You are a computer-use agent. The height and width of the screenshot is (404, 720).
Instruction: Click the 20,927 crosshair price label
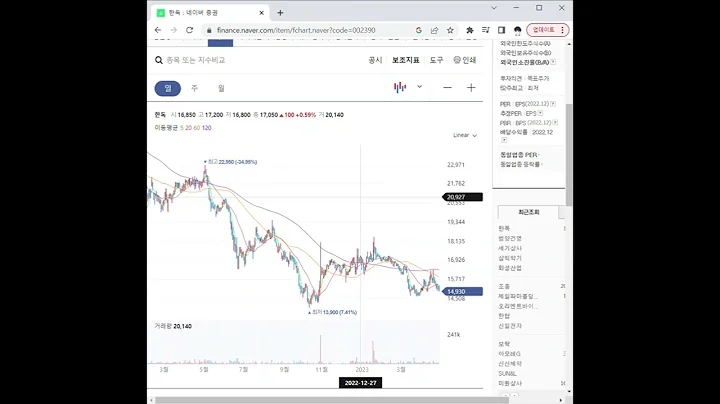click(x=462, y=197)
